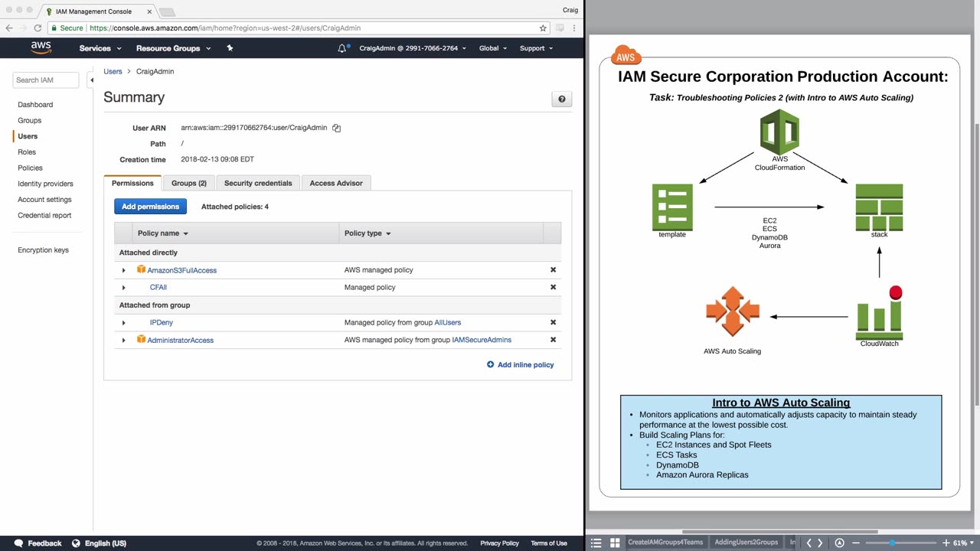Viewport: 980px width, 551px height.
Task: Switch to the Groups (2) tab
Action: click(x=189, y=183)
